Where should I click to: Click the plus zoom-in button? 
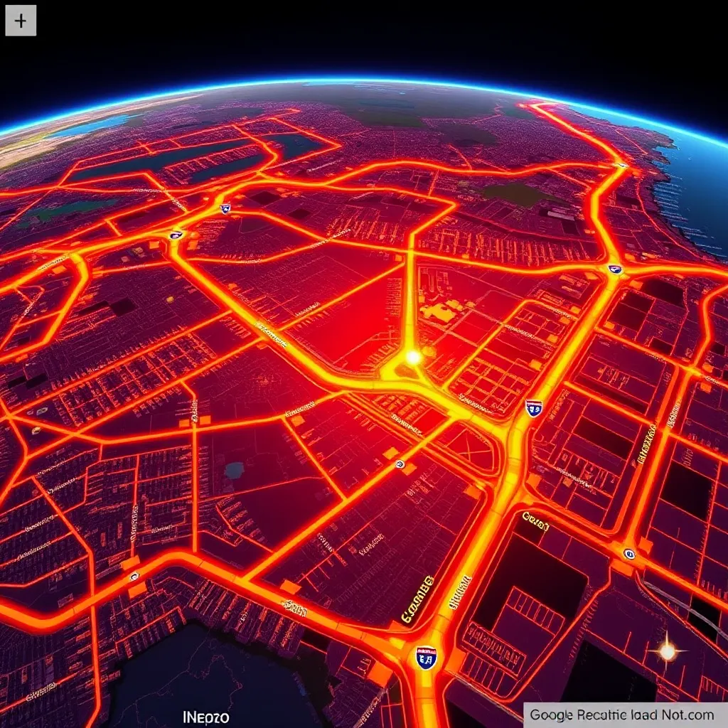(x=21, y=21)
